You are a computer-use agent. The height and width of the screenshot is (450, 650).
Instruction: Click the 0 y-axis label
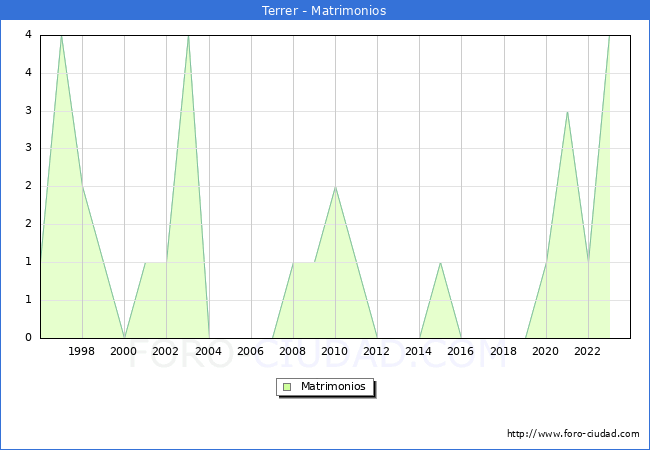click(28, 337)
